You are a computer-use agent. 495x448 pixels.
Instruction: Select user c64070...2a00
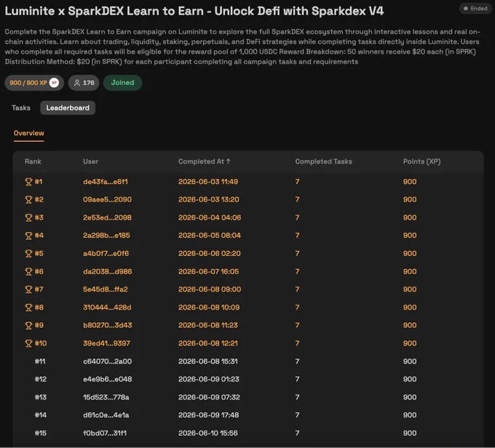[x=107, y=361]
